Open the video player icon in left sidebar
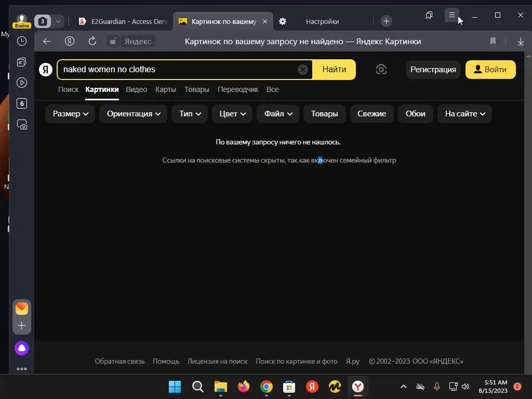The height and width of the screenshot is (399, 532). [x=22, y=83]
